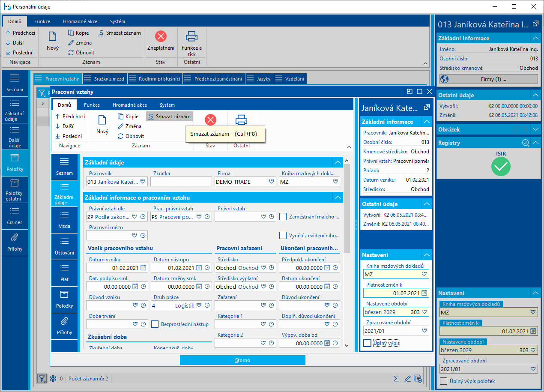Viewport: 544px width, 392px height.
Task: Enable Zaměstnání malého rozsahu checkbox
Action: click(283, 217)
